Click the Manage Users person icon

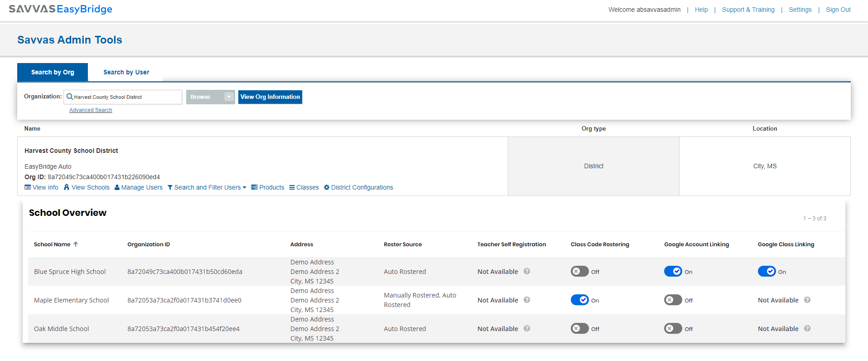[x=117, y=187]
